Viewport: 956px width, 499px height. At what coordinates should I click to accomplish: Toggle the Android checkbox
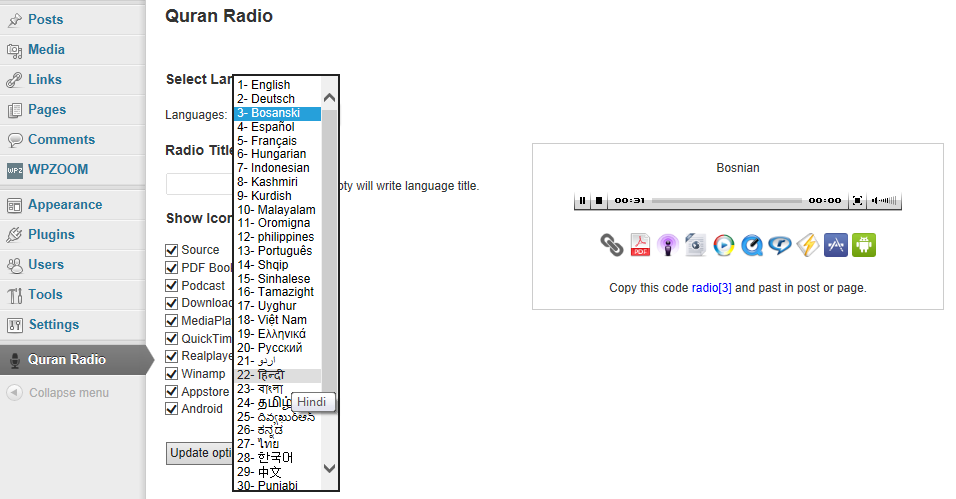click(x=171, y=409)
